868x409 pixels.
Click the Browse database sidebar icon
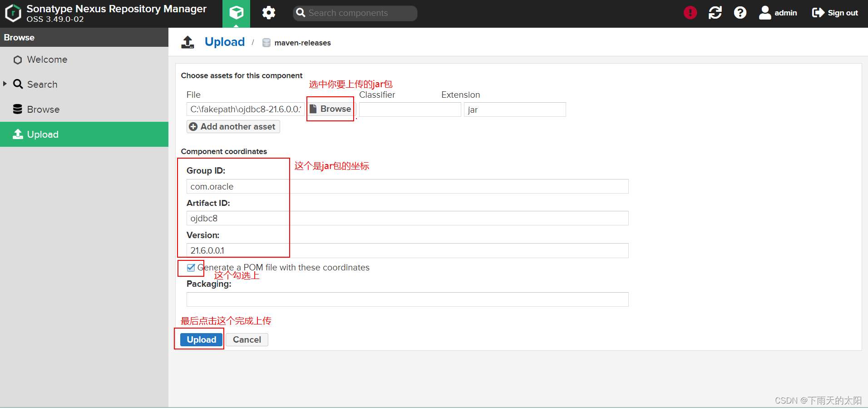(x=18, y=109)
